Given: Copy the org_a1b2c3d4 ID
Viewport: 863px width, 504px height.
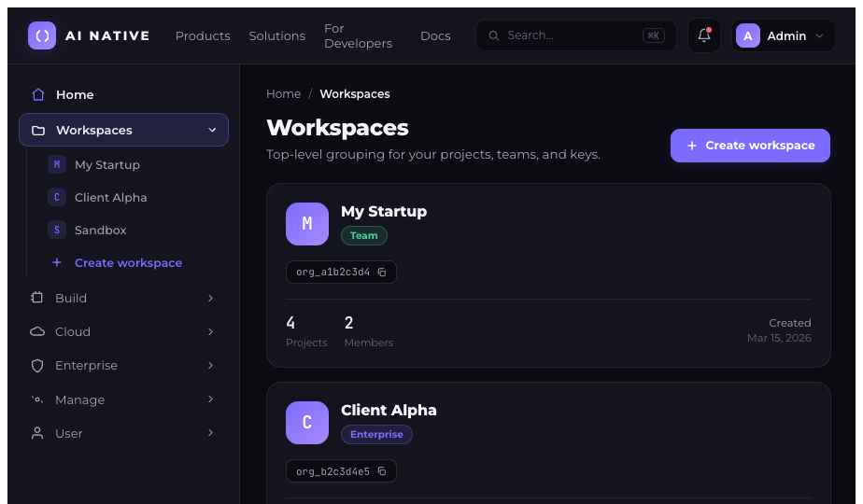Looking at the screenshot, I should [382, 272].
